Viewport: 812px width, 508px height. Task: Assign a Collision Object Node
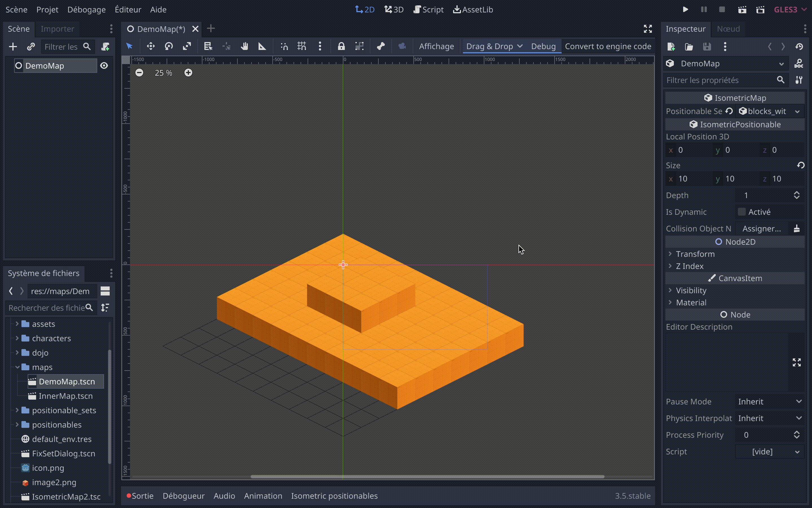(762, 229)
